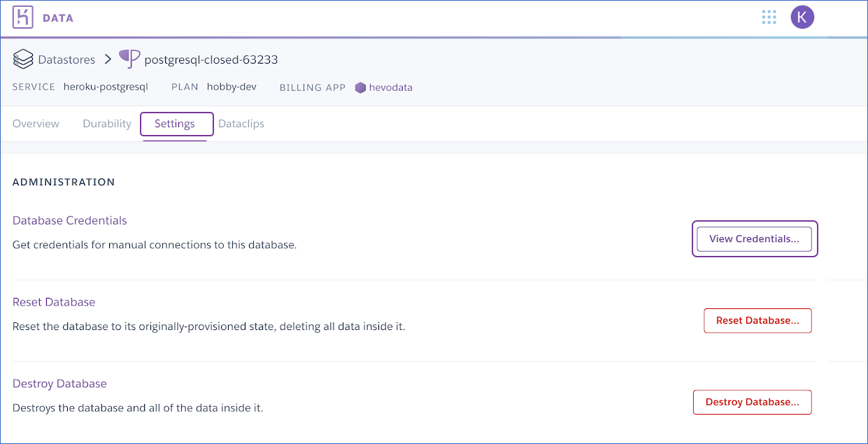Switch to the Overview tab
The image size is (868, 444).
pos(36,124)
